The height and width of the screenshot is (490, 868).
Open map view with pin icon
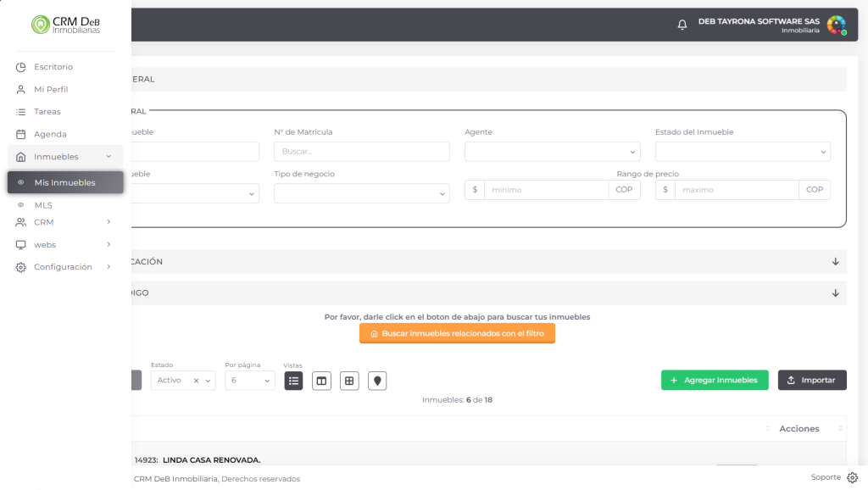pyautogui.click(x=377, y=381)
